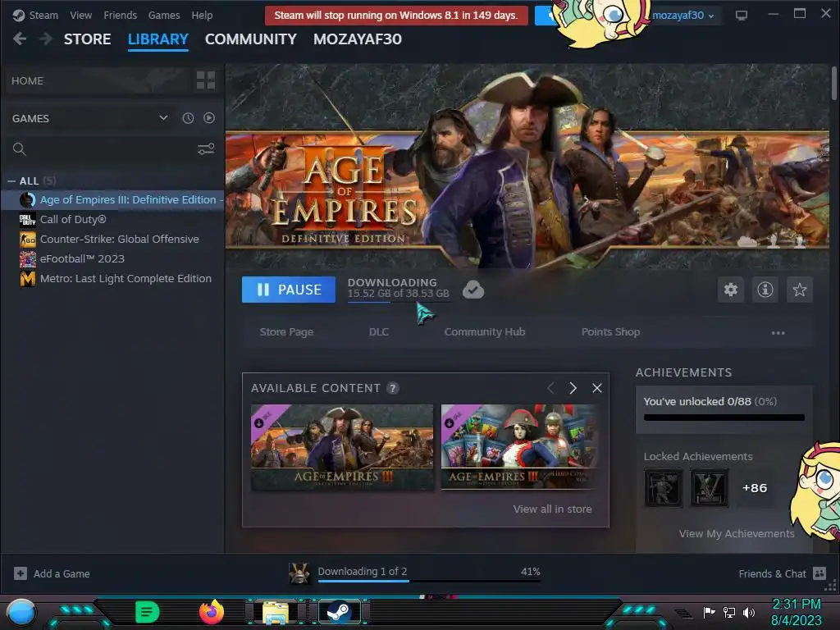Open advanced filter settings icon
Viewport: 840px width, 630px height.
[206, 149]
